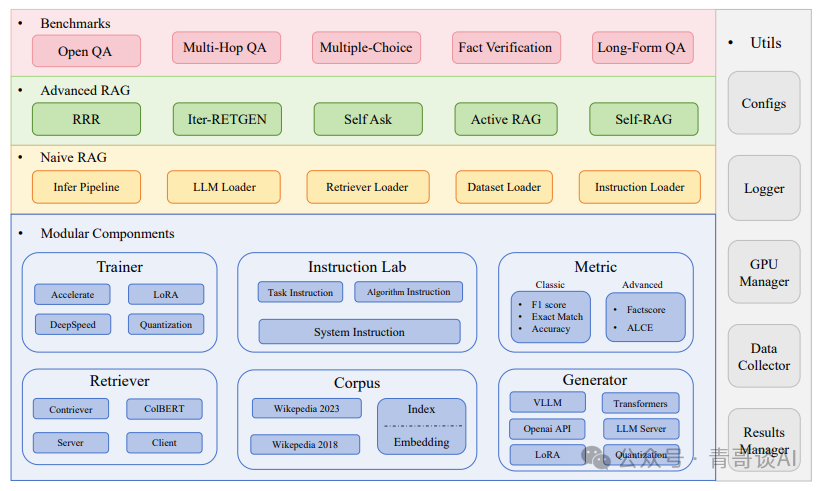Click the Instruction Loader box
This screenshot has height=491, width=822.
pyautogui.click(x=640, y=187)
